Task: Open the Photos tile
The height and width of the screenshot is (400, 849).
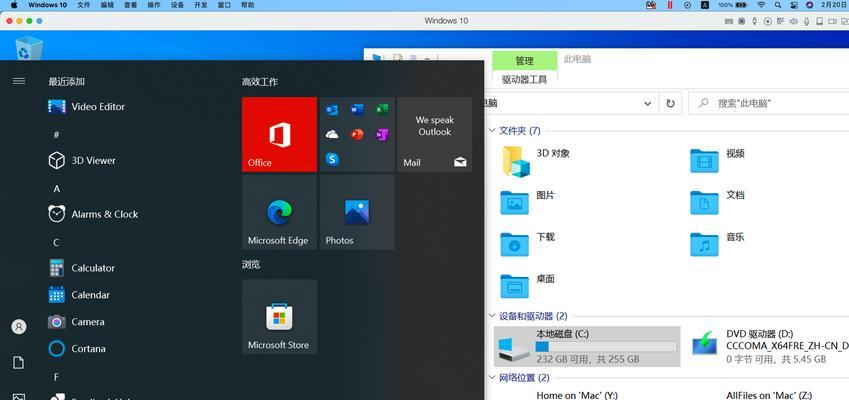Action: [x=357, y=212]
